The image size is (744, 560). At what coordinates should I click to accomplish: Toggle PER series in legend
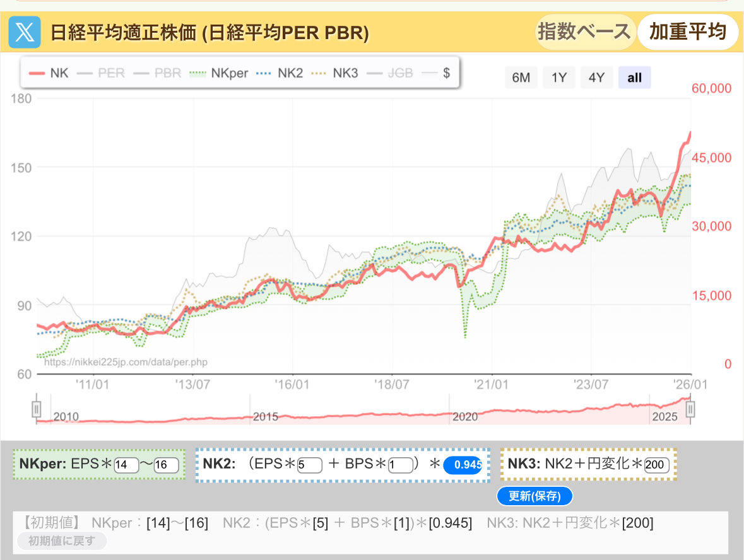coord(100,73)
